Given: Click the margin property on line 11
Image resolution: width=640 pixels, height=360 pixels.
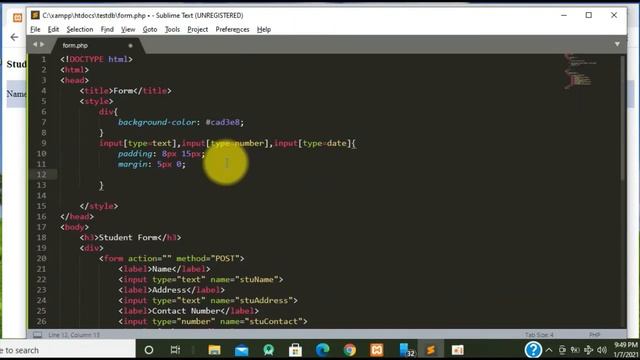Looking at the screenshot, I should point(133,164).
